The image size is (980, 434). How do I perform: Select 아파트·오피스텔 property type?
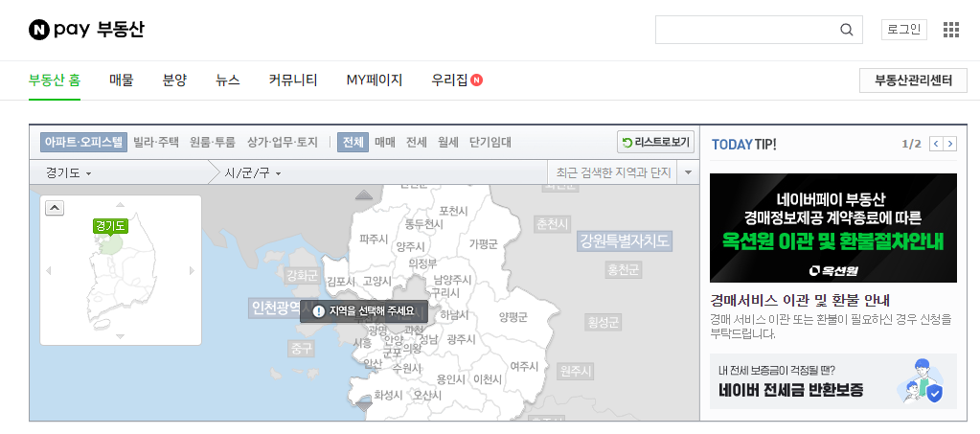coord(83,142)
